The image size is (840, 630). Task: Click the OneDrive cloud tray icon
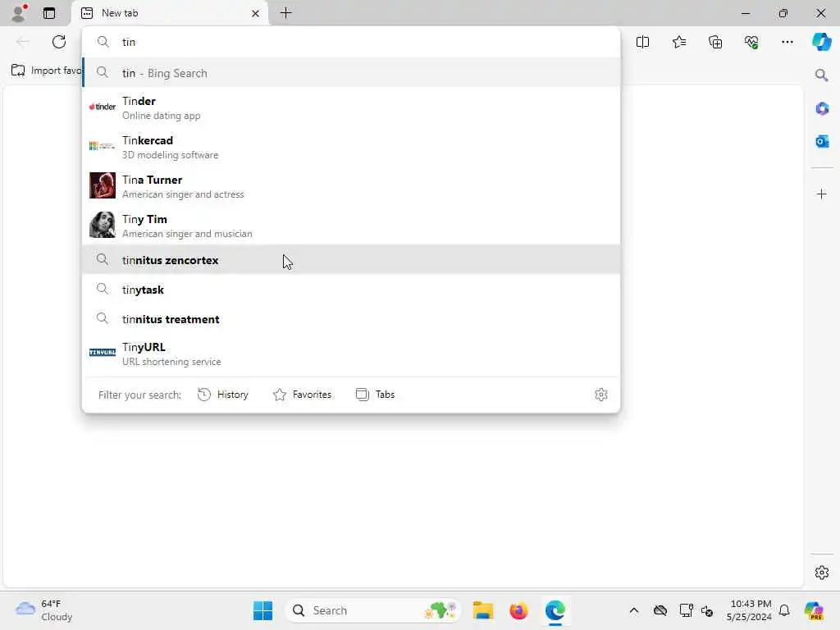[660, 610]
